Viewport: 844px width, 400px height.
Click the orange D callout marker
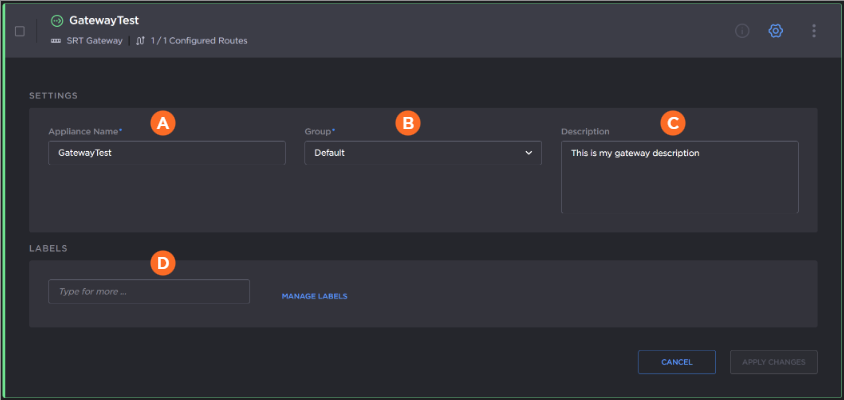[x=162, y=263]
